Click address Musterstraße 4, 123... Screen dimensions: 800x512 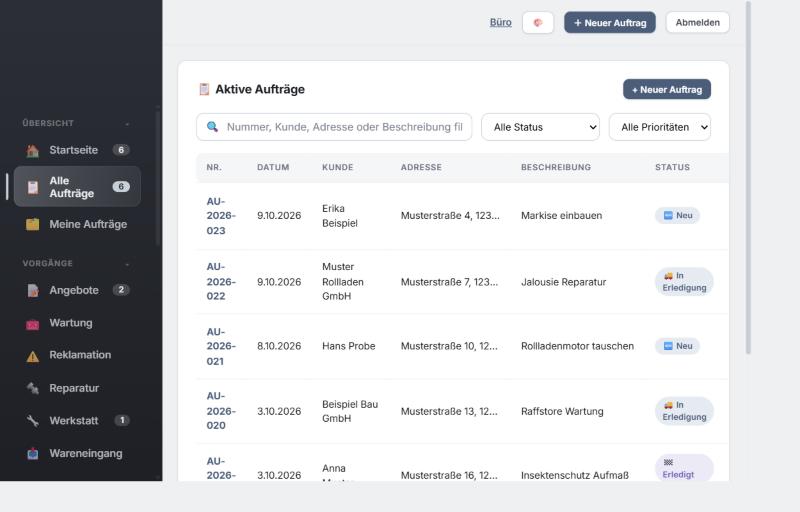(450, 216)
